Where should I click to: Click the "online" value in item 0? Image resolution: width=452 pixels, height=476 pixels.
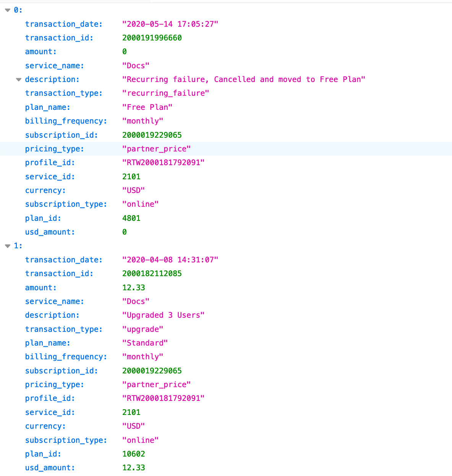(x=140, y=204)
